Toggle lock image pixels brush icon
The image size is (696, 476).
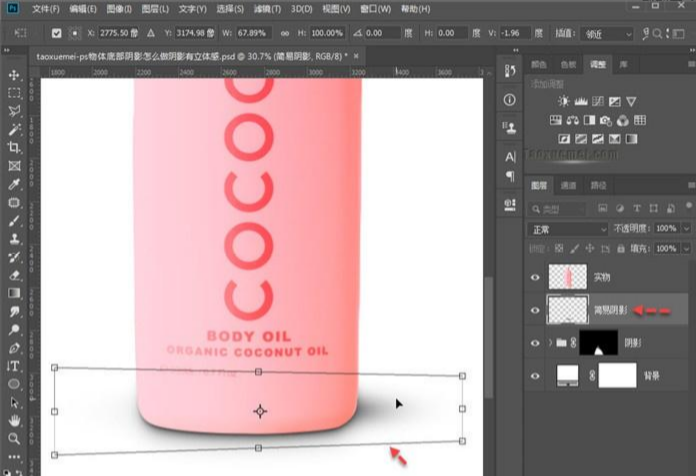pyautogui.click(x=574, y=249)
